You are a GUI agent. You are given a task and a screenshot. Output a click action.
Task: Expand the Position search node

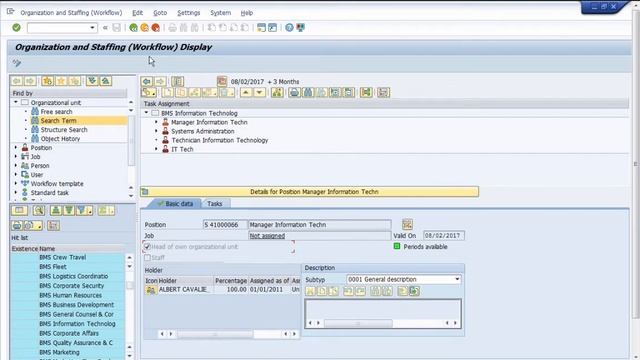(x=16, y=148)
